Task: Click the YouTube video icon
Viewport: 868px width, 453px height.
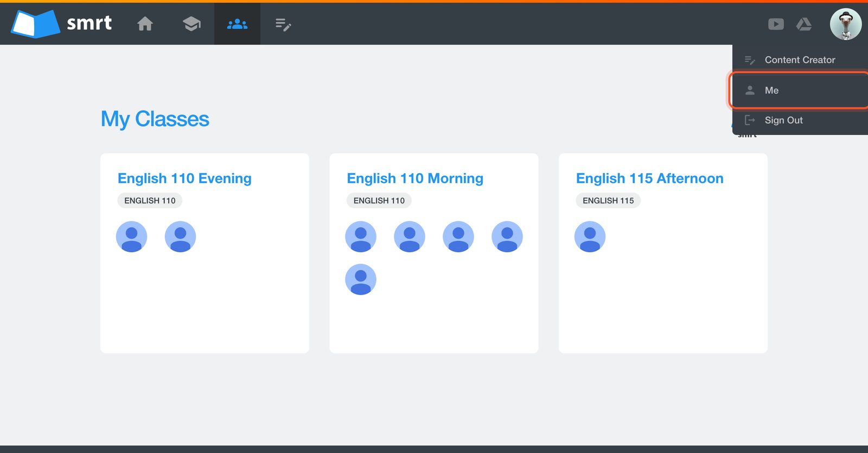Action: click(x=776, y=24)
